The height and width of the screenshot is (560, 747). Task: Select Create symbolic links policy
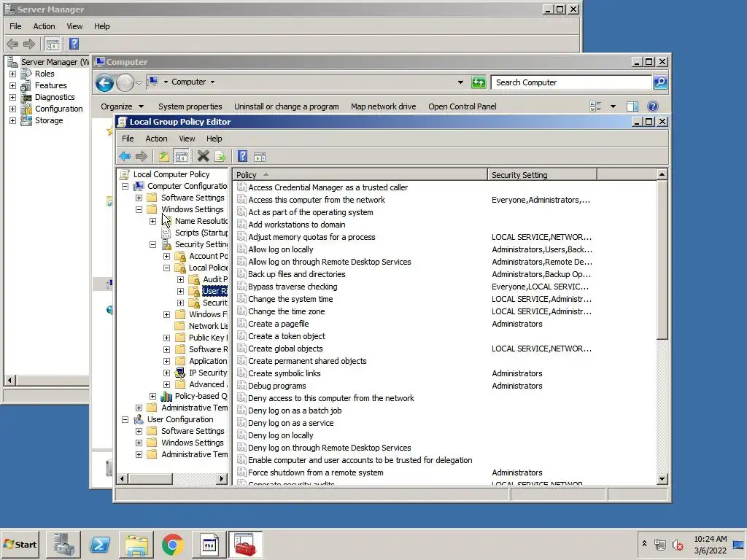[284, 373]
